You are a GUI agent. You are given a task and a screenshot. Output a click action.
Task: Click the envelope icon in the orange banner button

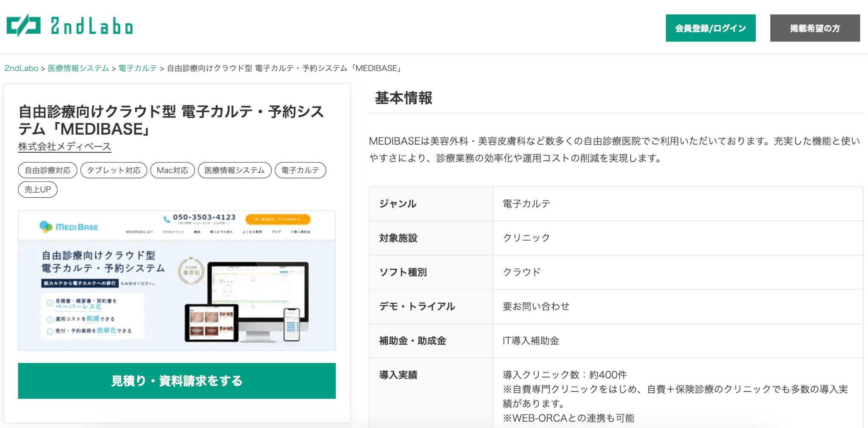(256, 219)
